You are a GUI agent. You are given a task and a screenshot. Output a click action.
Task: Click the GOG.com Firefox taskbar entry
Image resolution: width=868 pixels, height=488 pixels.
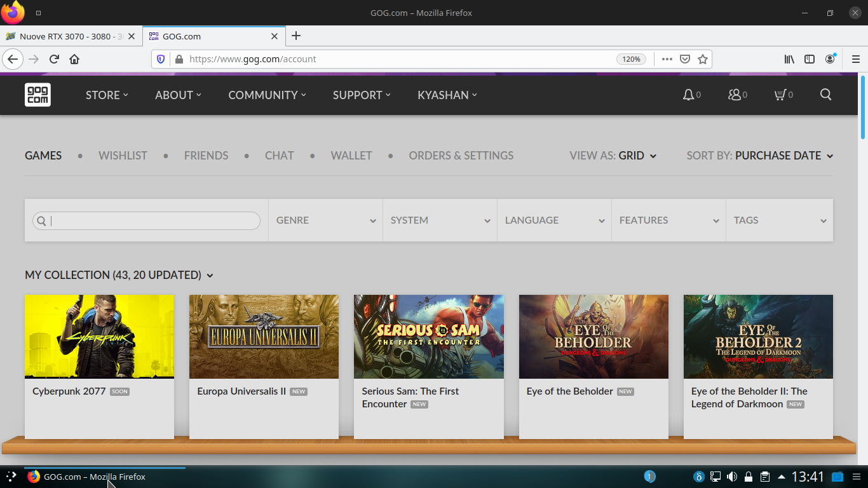[x=105, y=477]
